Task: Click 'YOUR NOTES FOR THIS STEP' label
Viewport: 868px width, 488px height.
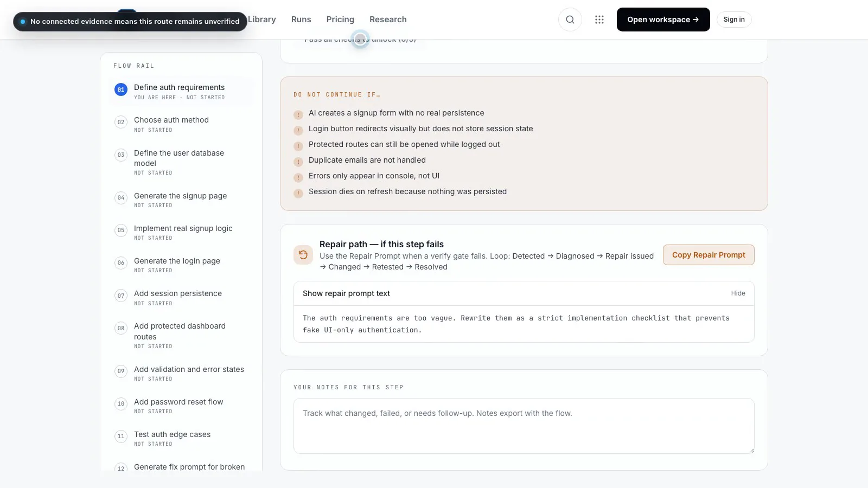Action: [x=348, y=387]
